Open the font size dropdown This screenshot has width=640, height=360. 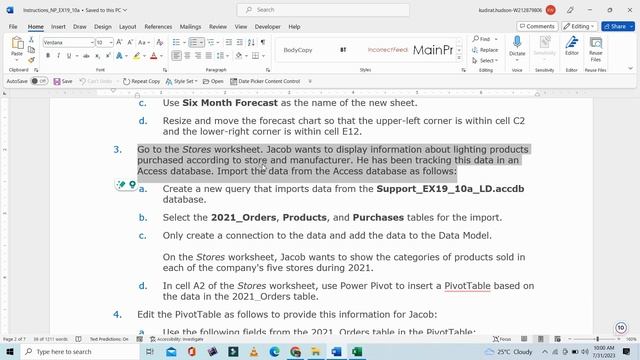(x=111, y=42)
